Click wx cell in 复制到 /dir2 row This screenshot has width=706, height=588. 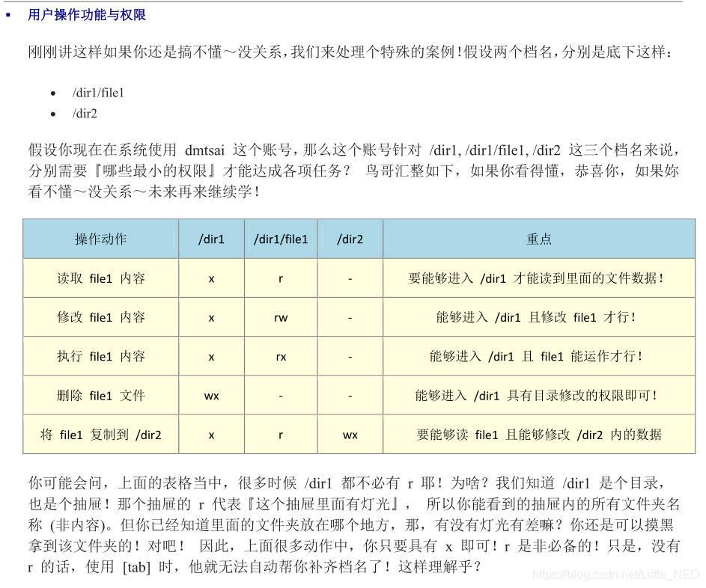coord(350,435)
